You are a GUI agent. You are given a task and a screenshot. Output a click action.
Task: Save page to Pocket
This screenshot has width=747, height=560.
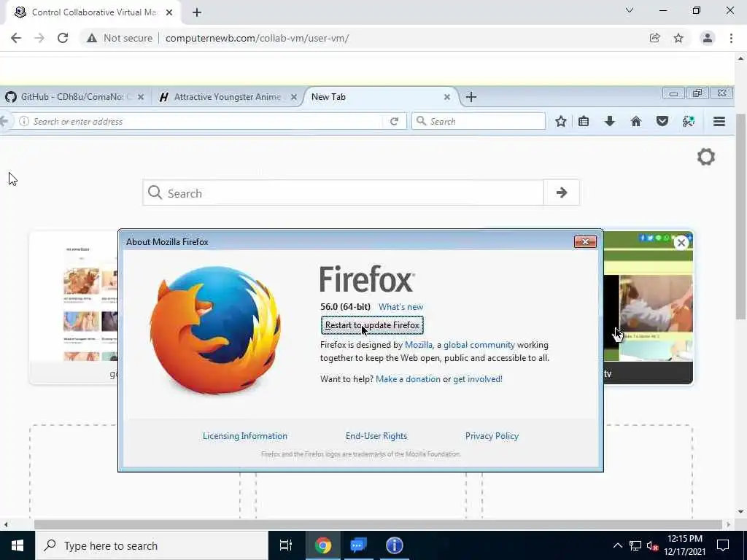[x=662, y=122]
